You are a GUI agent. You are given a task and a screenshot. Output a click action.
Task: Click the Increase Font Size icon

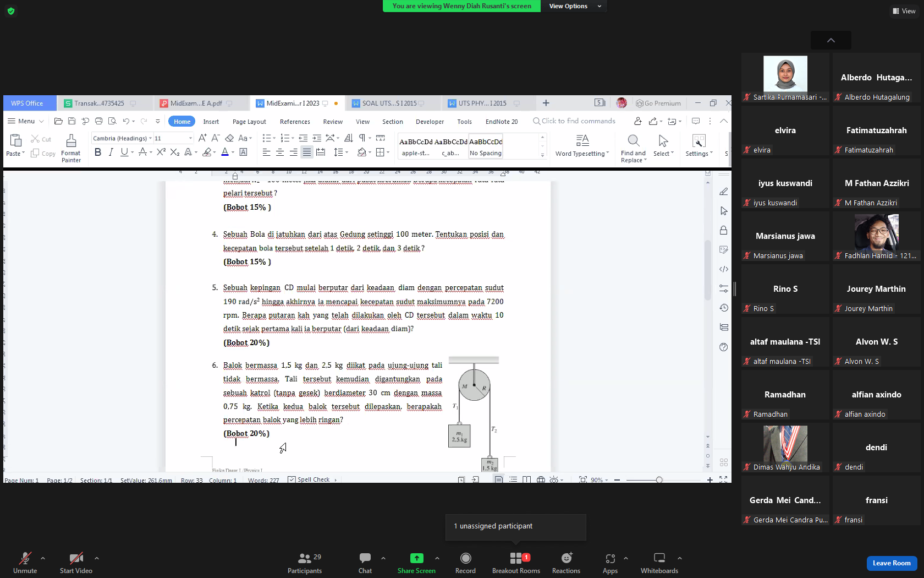tap(202, 138)
